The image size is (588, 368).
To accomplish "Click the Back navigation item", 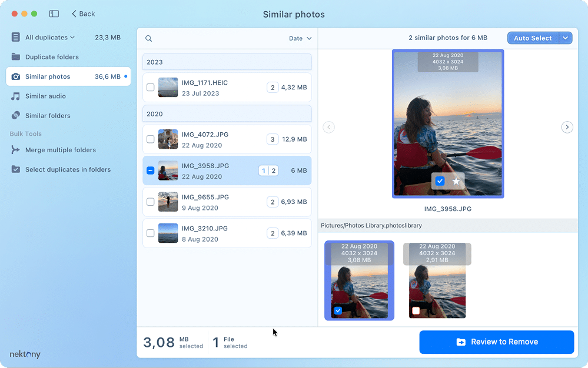I will tap(82, 14).
